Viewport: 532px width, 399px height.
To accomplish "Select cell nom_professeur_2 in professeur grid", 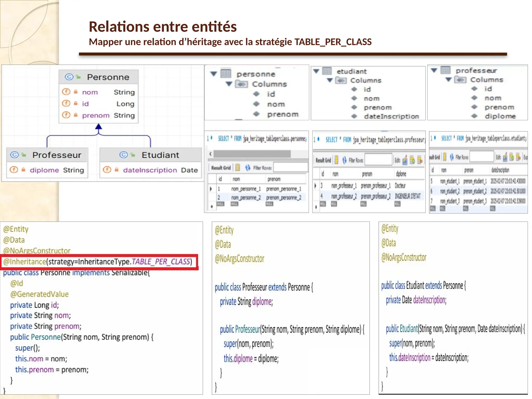I will tap(344, 196).
